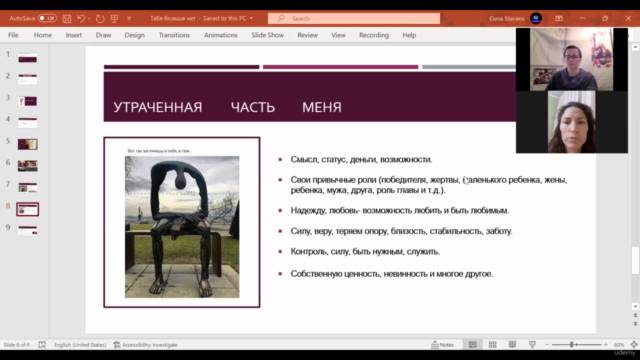Screen dimensions: 640x360
Task: Select slide 6 thumbnail
Action: tap(27, 166)
